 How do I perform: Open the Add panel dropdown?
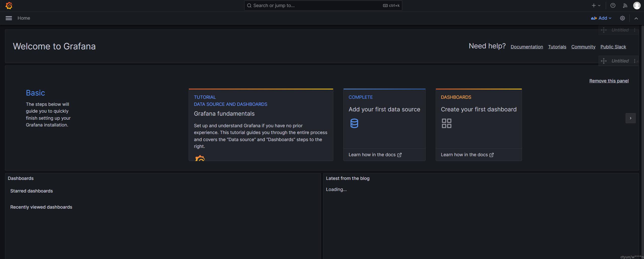pyautogui.click(x=601, y=18)
